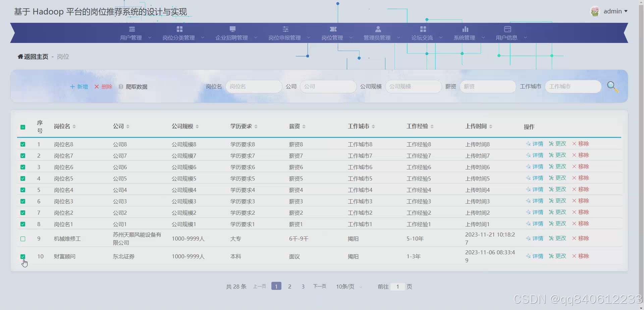The width and height of the screenshot is (644, 310).
Task: Click the 岗位申报管理 sliders icon
Action: (x=285, y=29)
